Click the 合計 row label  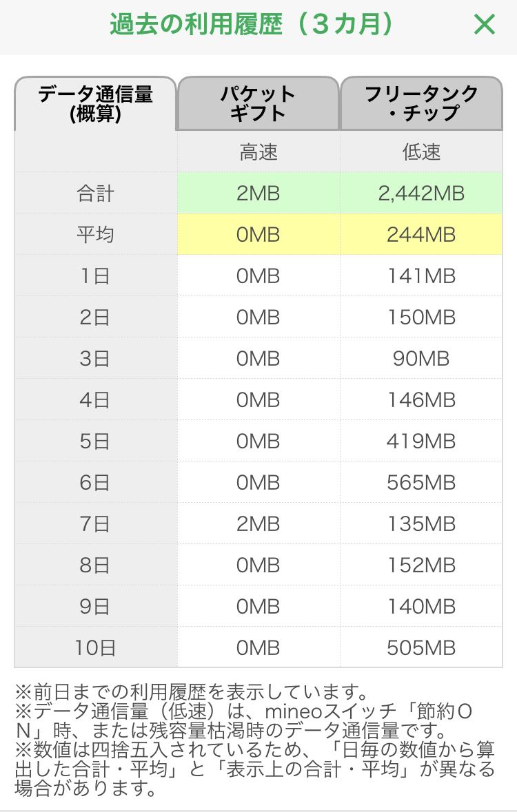95,194
